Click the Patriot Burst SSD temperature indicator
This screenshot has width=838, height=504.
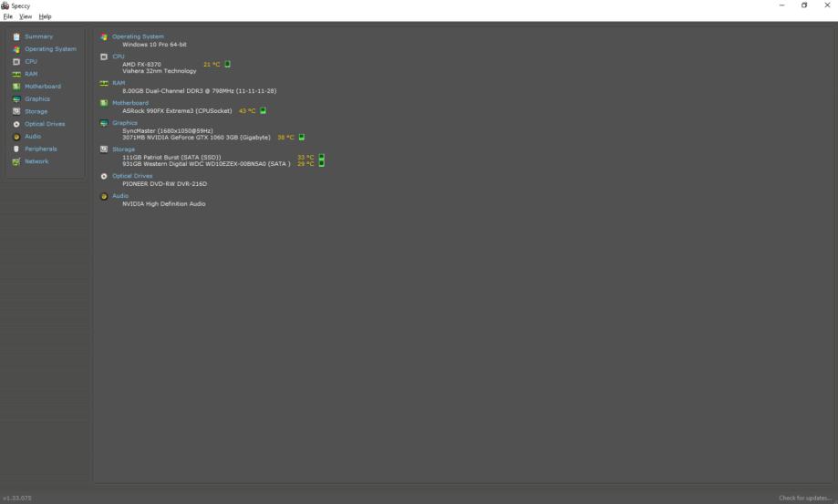tap(321, 157)
